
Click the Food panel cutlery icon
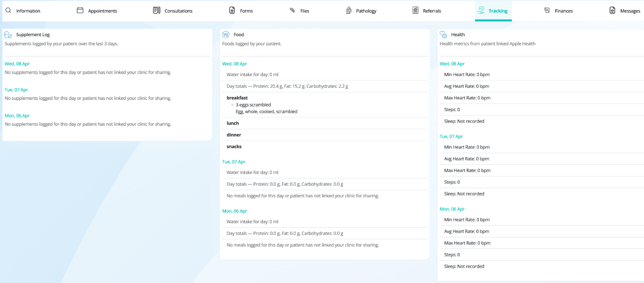click(226, 34)
